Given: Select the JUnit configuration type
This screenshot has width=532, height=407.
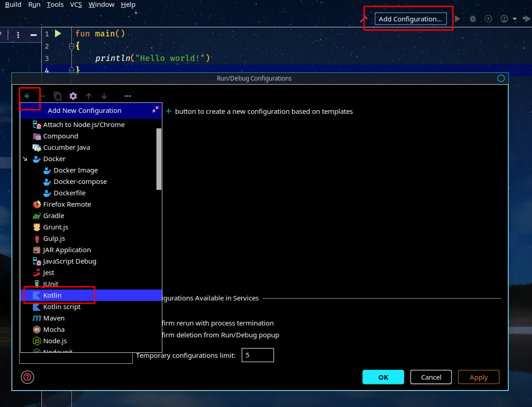Looking at the screenshot, I should (x=91, y=284).
